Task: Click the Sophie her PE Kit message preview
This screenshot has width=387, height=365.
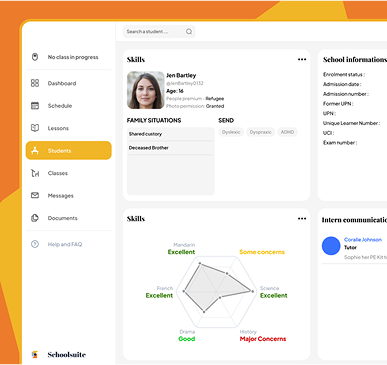Action: [365, 257]
